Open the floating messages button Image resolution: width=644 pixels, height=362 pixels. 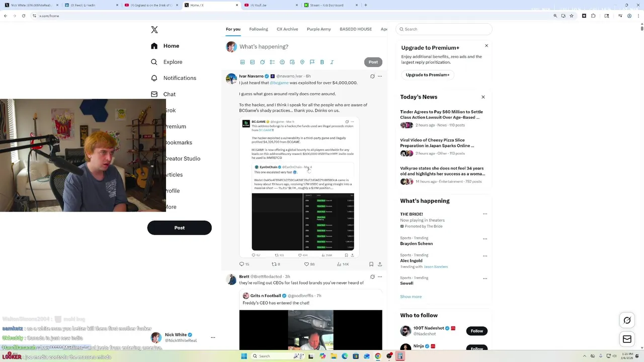point(627,339)
